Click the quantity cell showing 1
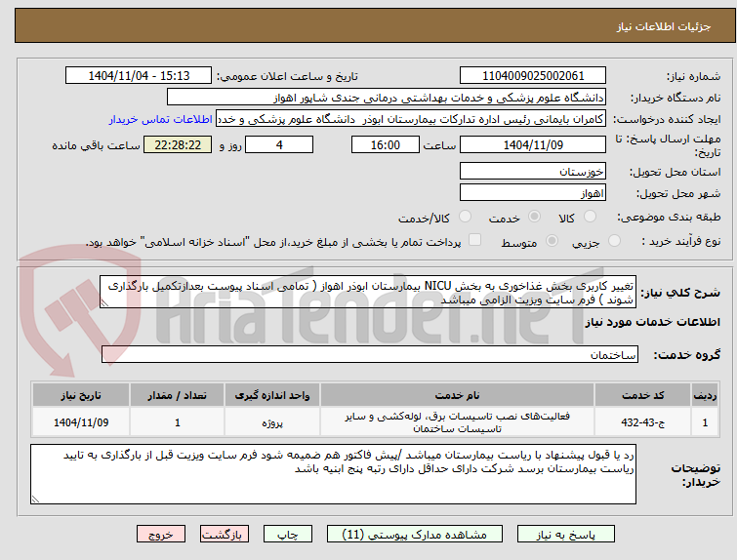 [178, 422]
